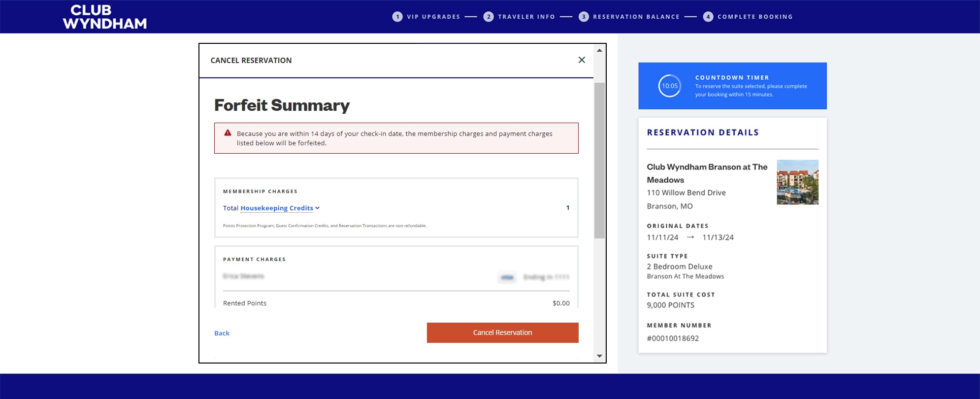This screenshot has height=399, width=980.
Task: Close the Cancel Reservation dialog
Action: [x=582, y=60]
